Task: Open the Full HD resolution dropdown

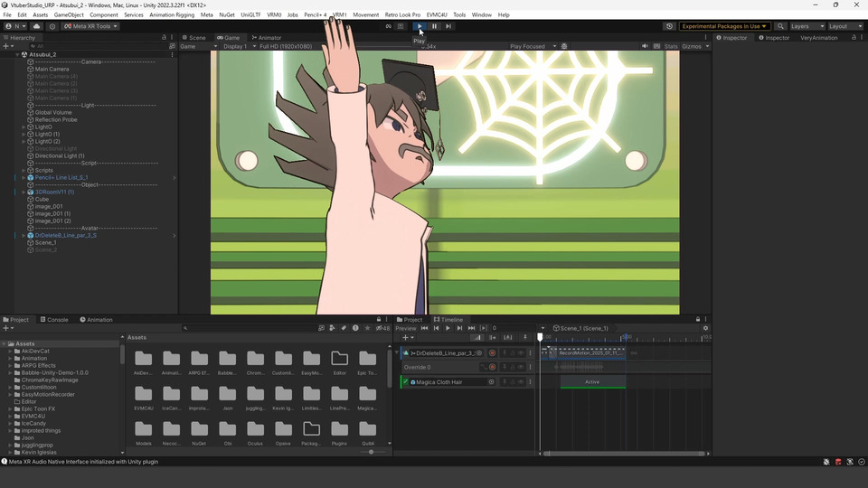Action: coord(286,46)
